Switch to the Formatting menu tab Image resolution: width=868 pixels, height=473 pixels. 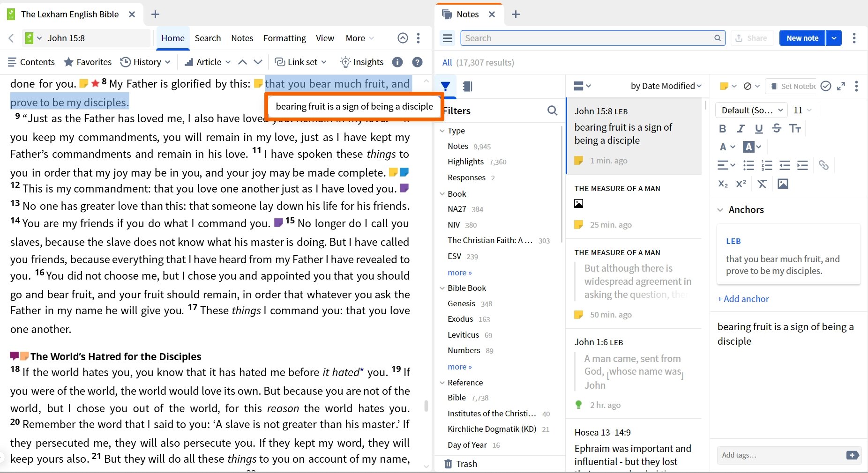[284, 38]
